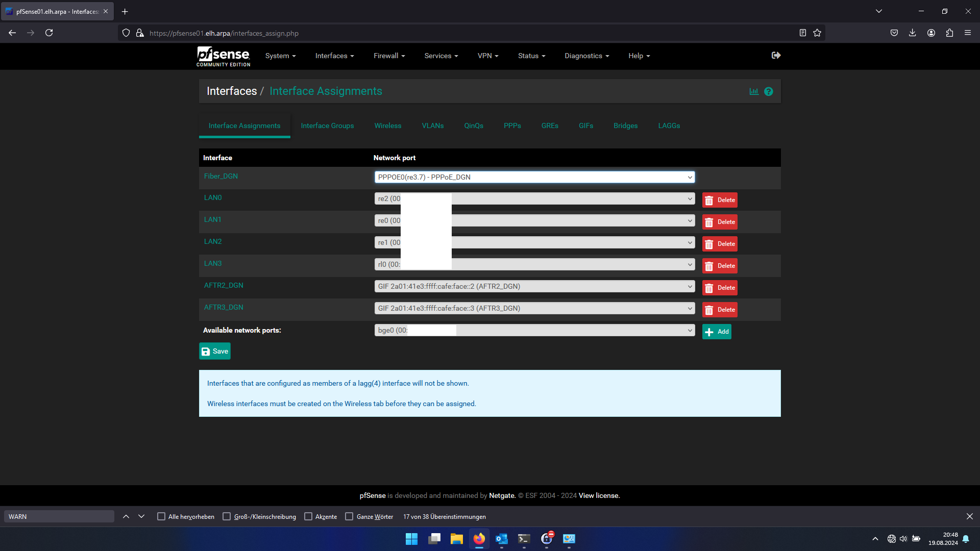Click the logout icon in pfSense navbar
980x551 pixels.
(776, 55)
